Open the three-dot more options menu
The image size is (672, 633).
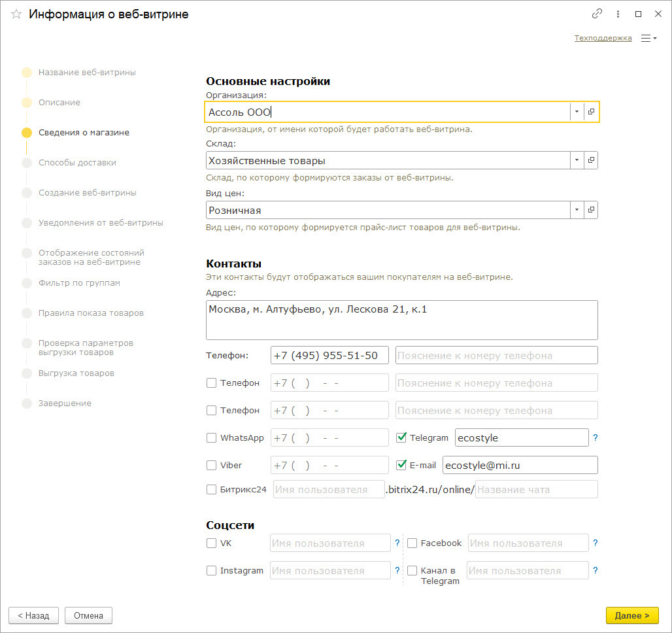(618, 14)
